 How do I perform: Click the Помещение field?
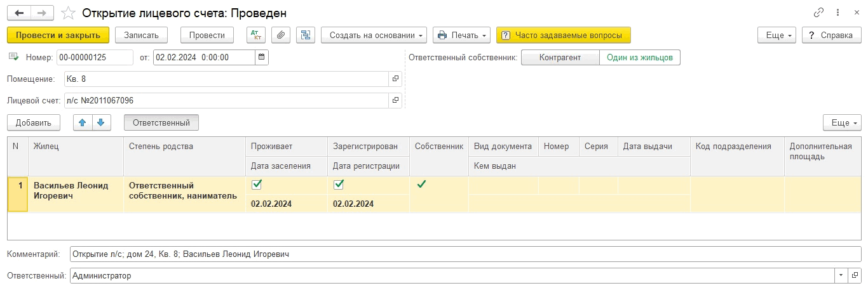click(x=226, y=79)
